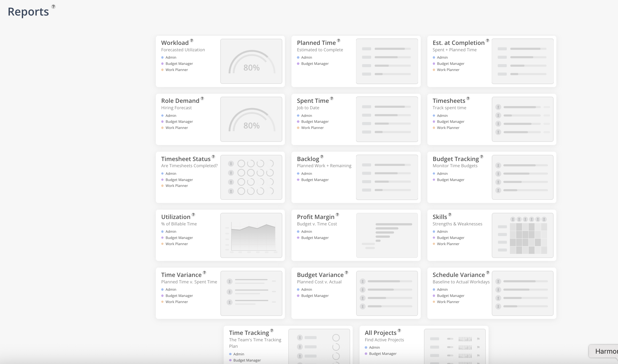
Task: Click help icon next to Skills
Action: pyautogui.click(x=450, y=215)
